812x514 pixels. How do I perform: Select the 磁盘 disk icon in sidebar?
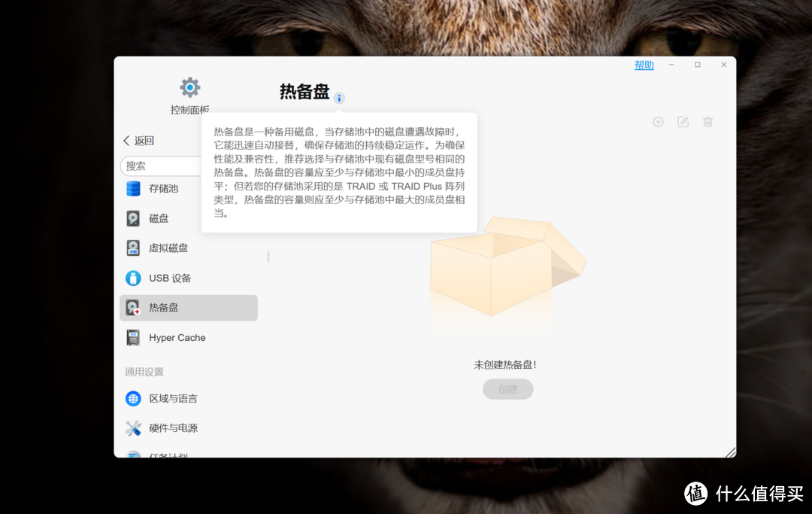point(132,218)
